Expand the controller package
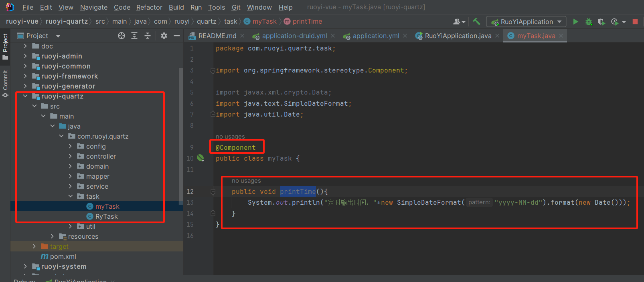This screenshot has width=644, height=282. coord(71,156)
